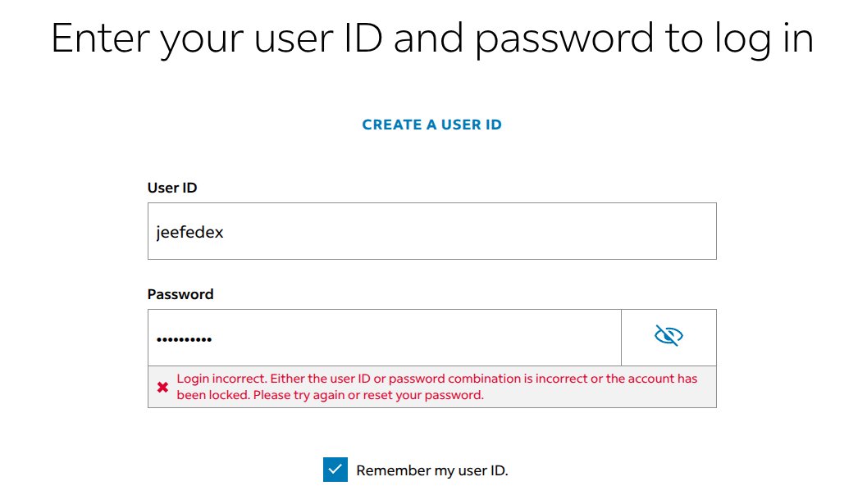The height and width of the screenshot is (504, 867).
Task: Click the white checkmark in the blue box
Action: point(335,470)
